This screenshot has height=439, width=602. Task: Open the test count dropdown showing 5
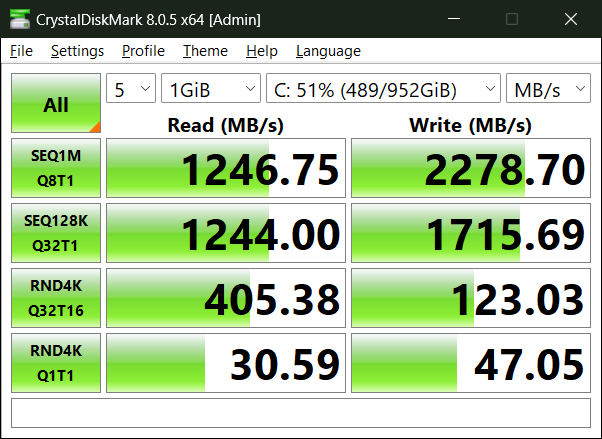(131, 89)
